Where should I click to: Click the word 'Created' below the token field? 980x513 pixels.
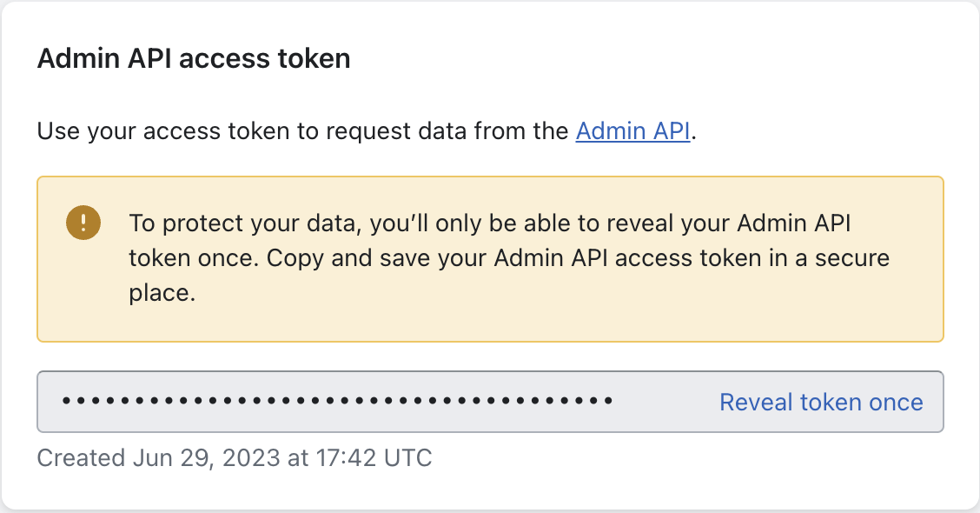point(81,458)
